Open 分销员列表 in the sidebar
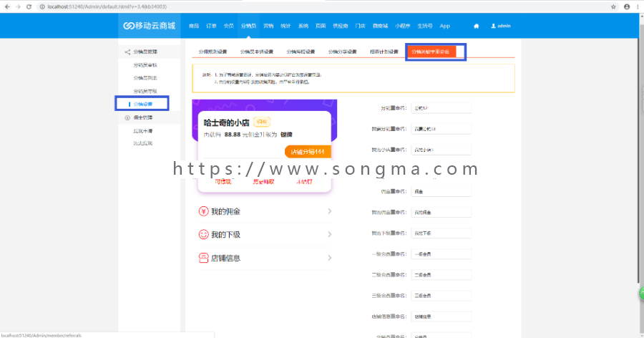The width and height of the screenshot is (644, 338). tap(145, 78)
